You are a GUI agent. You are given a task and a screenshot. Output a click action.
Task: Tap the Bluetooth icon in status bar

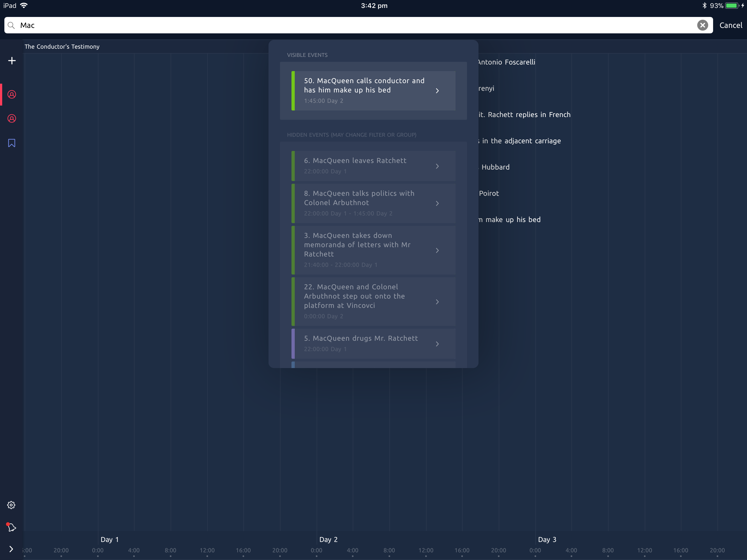704,5
